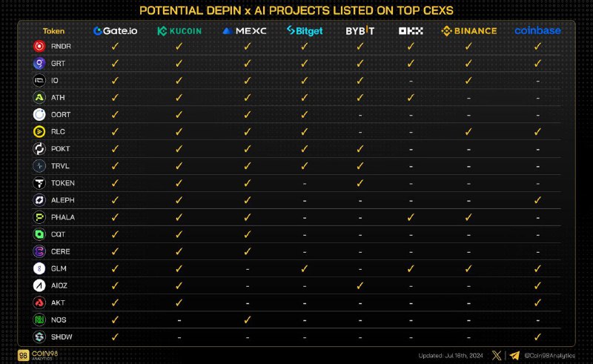
Task: Click the Coin98 Analytics logo
Action: pos(38,355)
